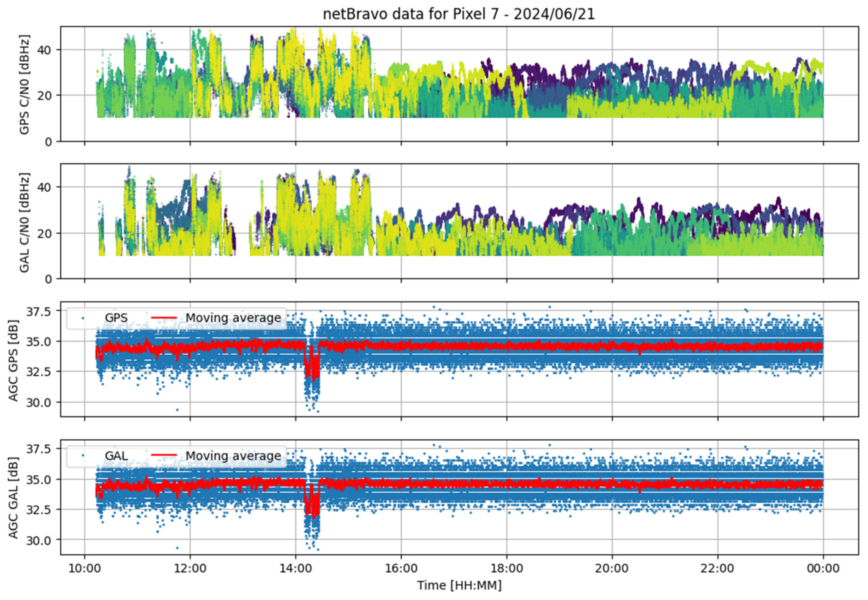Image resolution: width=868 pixels, height=600 pixels.
Task: Click the 40 tick on the GAL C/N0 axis
Action: click(45, 187)
